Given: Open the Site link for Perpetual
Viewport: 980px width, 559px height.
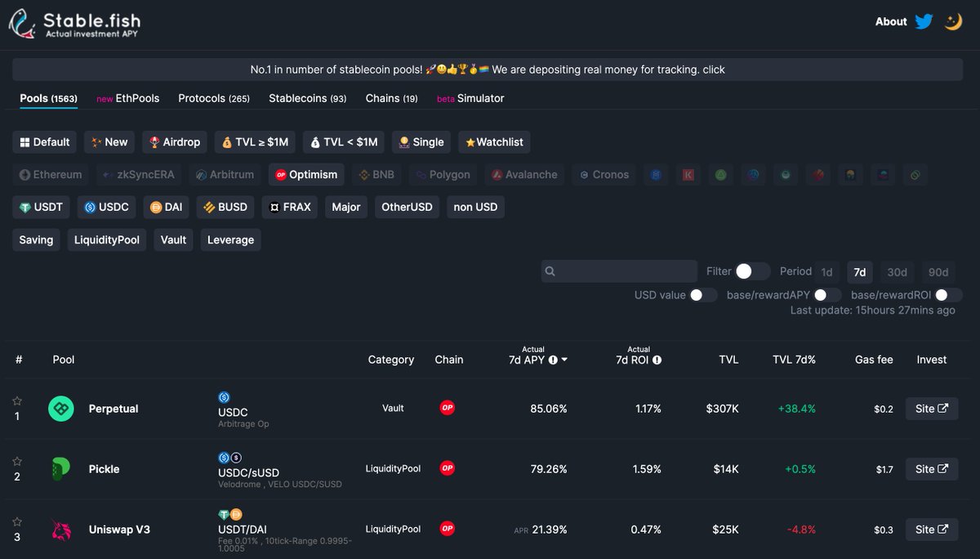Looking at the screenshot, I should click(x=932, y=409).
